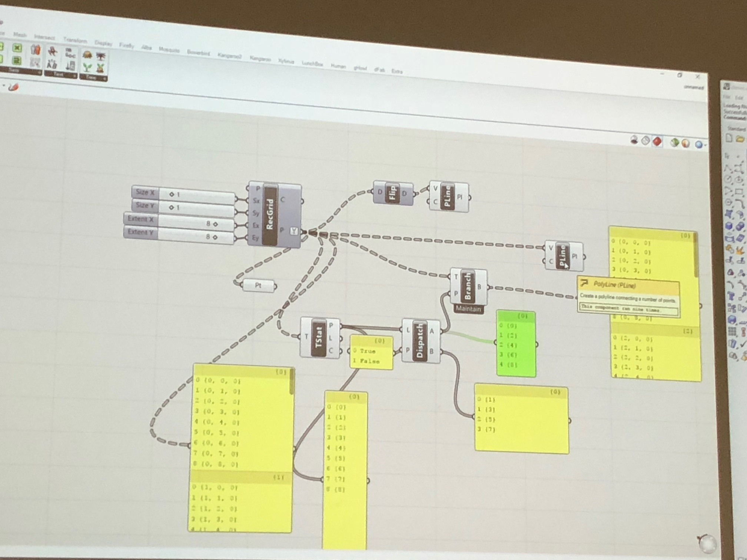The width and height of the screenshot is (747, 560).
Task: Toggle the flatten badge on RecGrid P output
Action: click(x=294, y=231)
